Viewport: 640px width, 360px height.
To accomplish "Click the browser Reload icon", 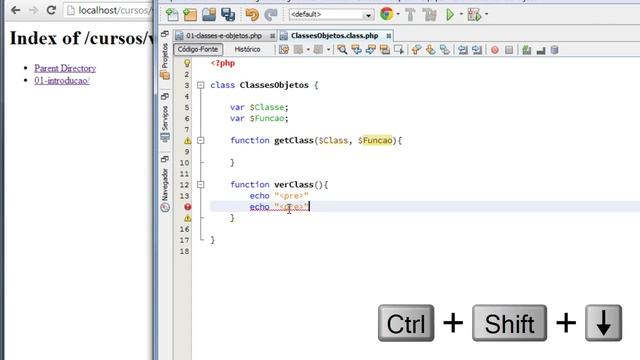I will [51, 10].
